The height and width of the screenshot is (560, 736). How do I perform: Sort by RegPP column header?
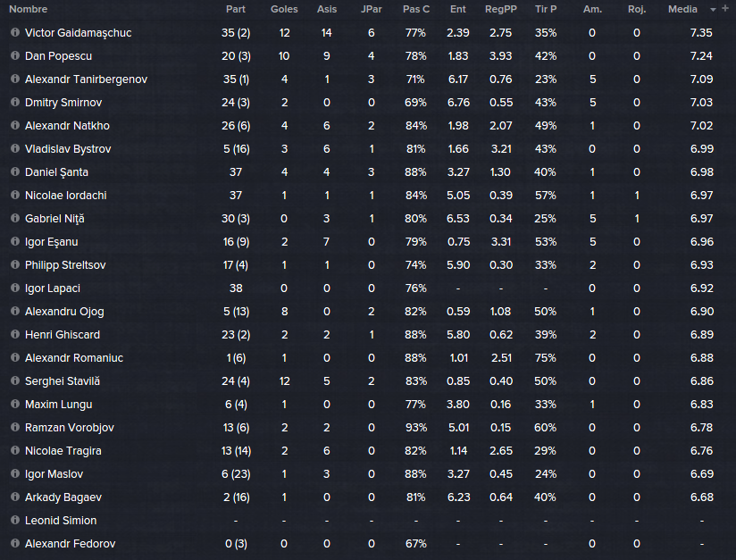501,9
